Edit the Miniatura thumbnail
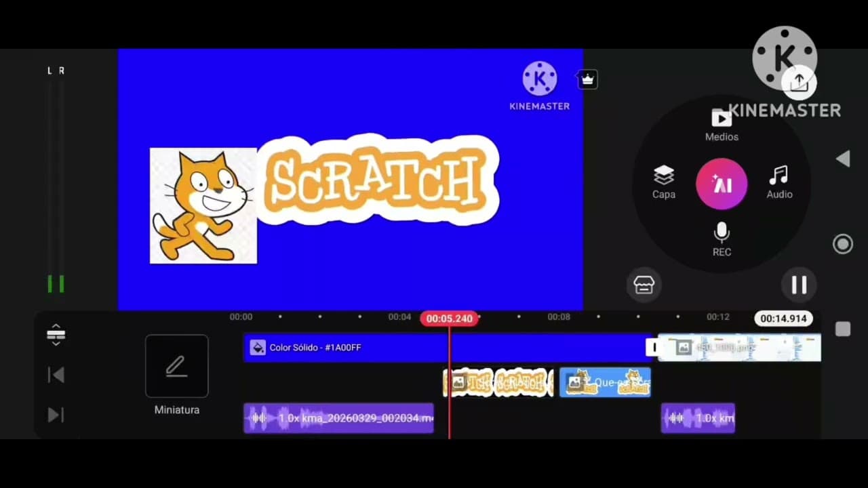 coord(176,366)
